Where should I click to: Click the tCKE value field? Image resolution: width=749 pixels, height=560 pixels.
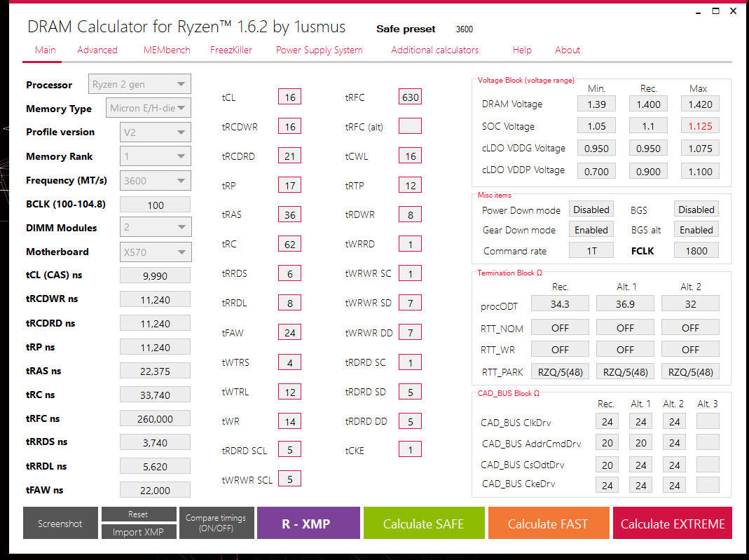click(411, 450)
